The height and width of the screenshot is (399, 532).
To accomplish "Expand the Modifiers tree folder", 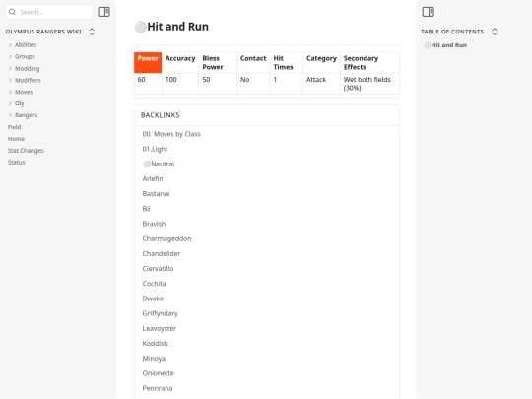I will tap(10, 80).
